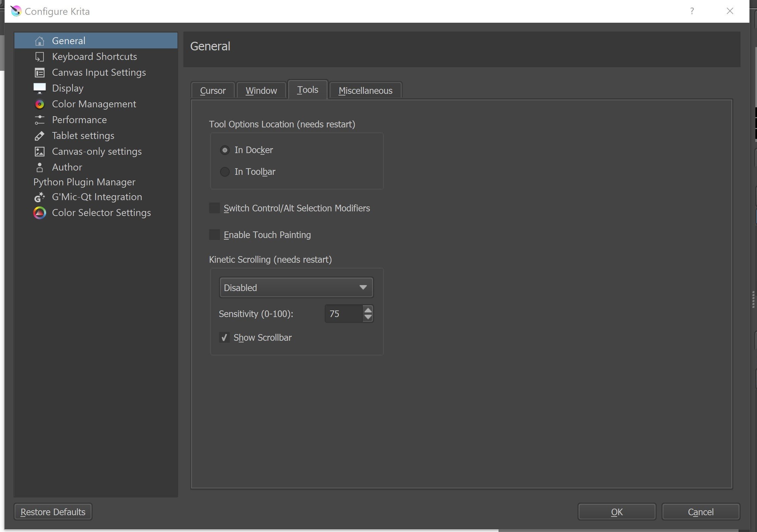
Task: Switch to the Miscellaneous tab
Action: [x=365, y=90]
